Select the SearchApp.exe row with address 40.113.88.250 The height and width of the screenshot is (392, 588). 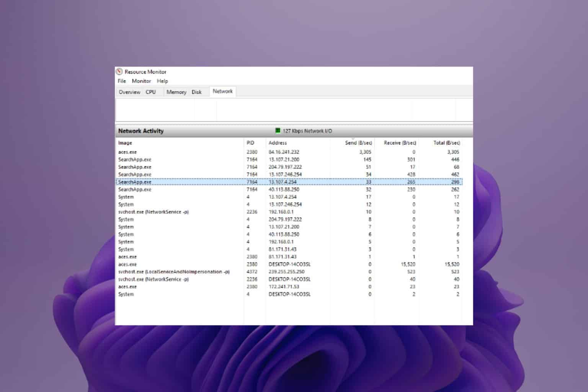tap(289, 189)
